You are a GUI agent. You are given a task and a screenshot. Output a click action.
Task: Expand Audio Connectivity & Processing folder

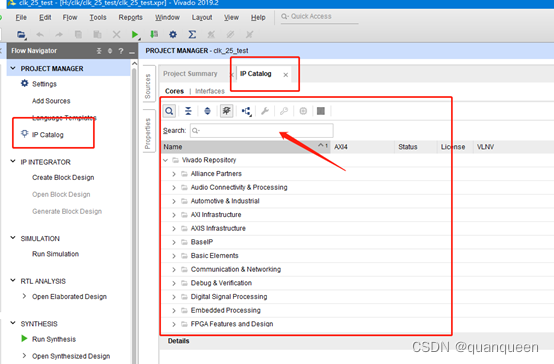[173, 188]
